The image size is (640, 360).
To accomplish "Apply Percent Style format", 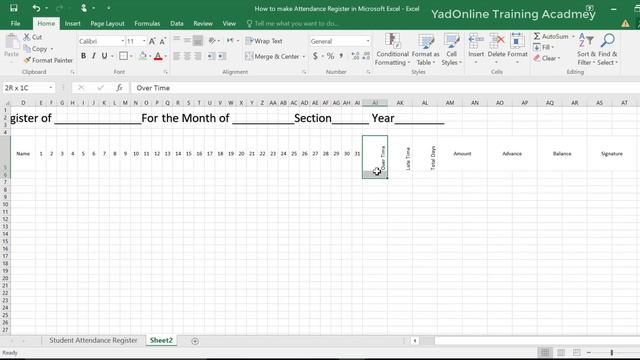I will pos(330,56).
